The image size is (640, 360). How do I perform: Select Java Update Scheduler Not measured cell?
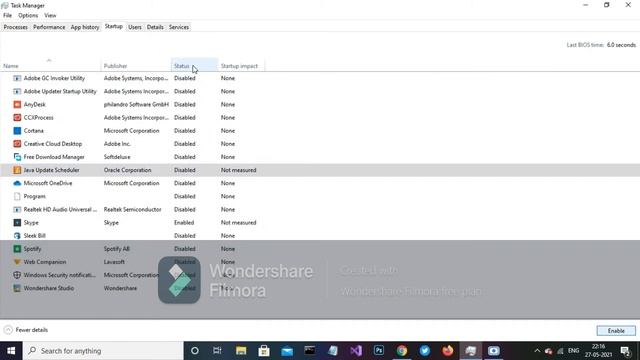238,170
